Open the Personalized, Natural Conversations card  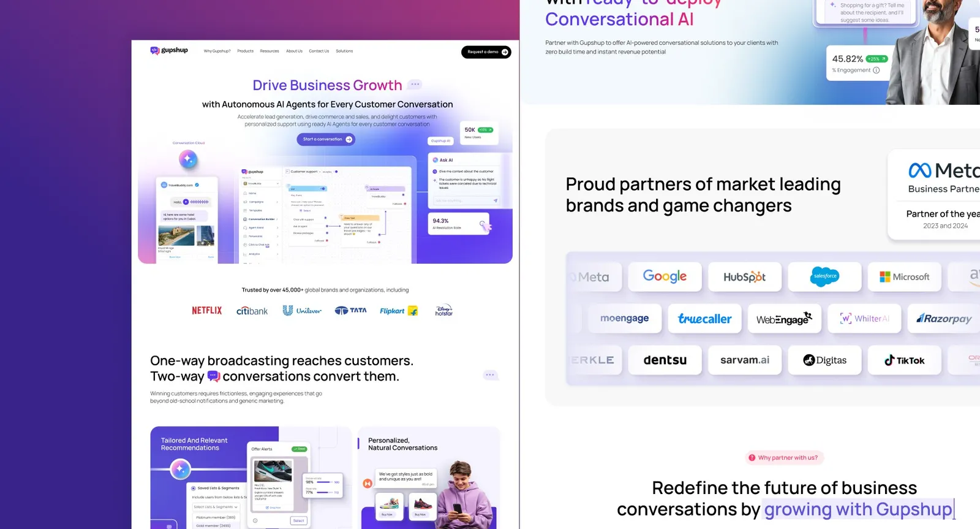click(429, 478)
